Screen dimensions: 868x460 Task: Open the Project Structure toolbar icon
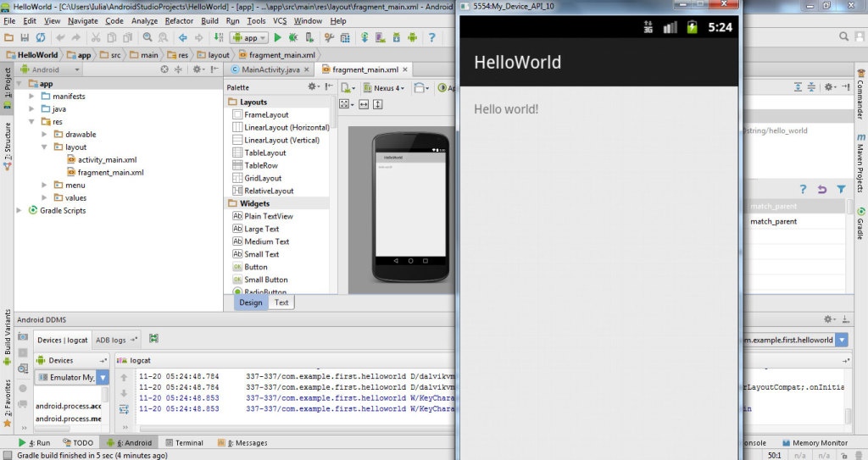click(345, 37)
